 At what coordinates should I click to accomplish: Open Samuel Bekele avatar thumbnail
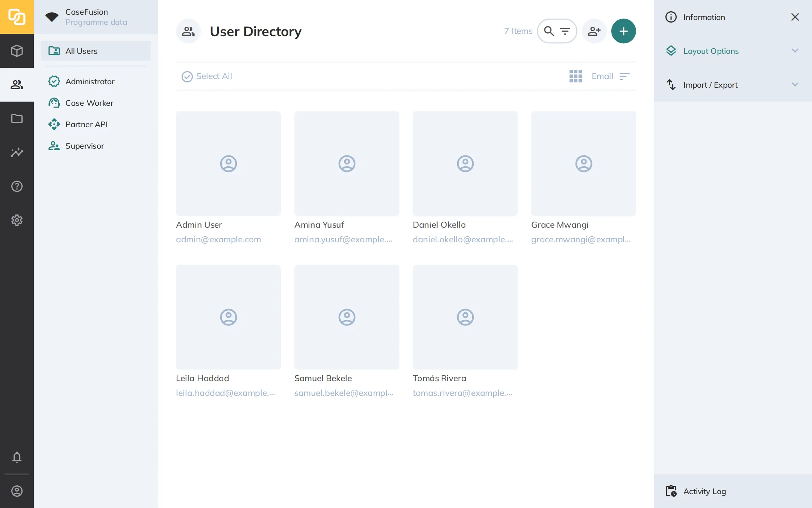(347, 317)
